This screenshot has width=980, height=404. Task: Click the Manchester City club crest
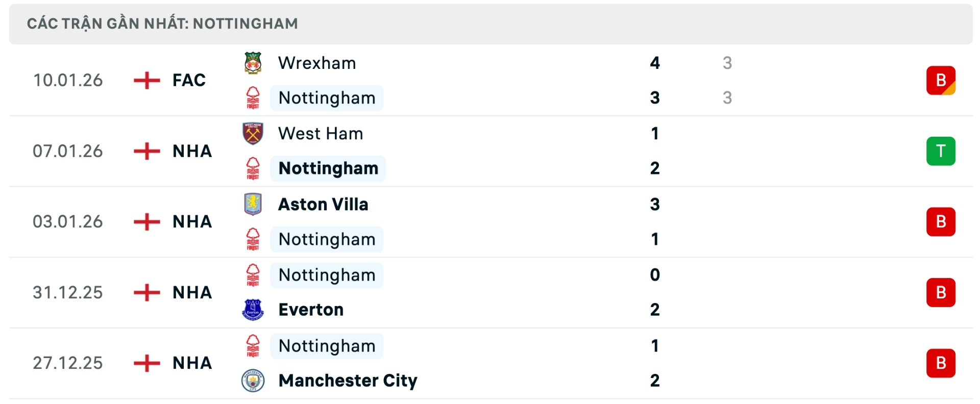tap(253, 381)
